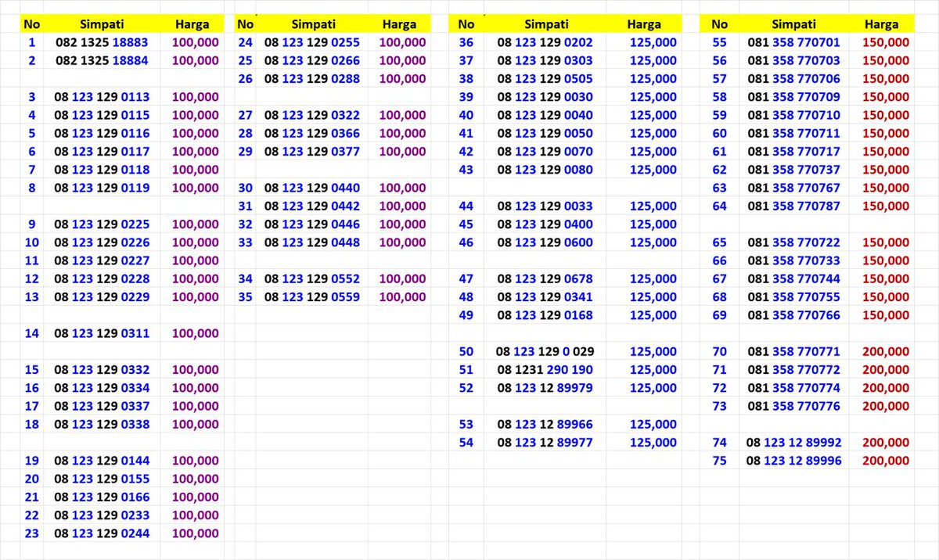Select number 081 358 770722
939x560 pixels.
[793, 242]
